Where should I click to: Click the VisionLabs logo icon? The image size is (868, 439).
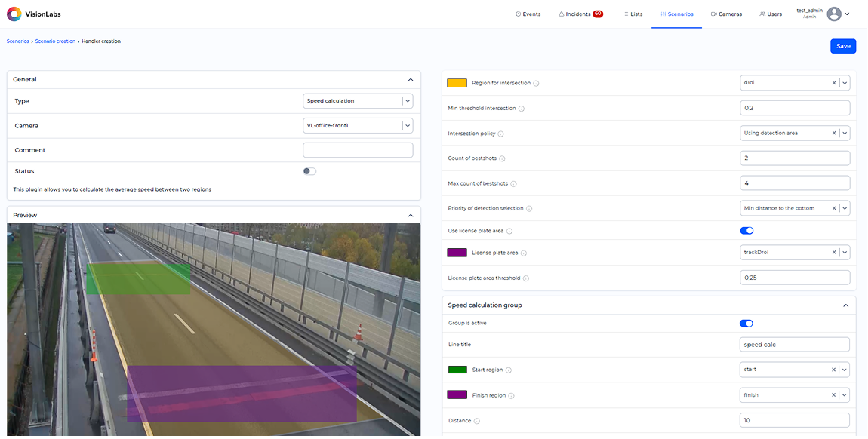(14, 14)
